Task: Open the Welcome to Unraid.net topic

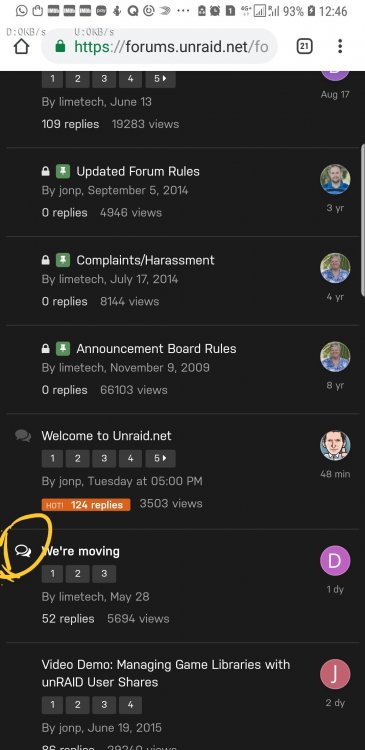Action: pyautogui.click(x=106, y=436)
